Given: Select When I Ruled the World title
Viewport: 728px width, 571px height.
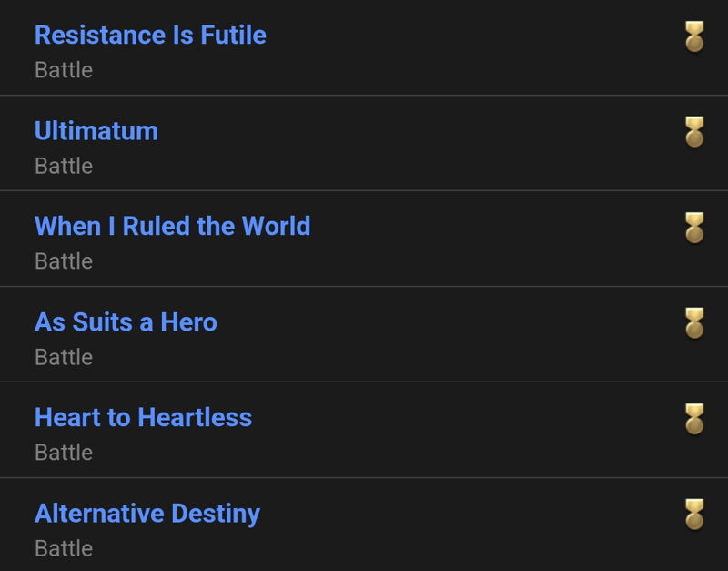Looking at the screenshot, I should click(x=172, y=226).
